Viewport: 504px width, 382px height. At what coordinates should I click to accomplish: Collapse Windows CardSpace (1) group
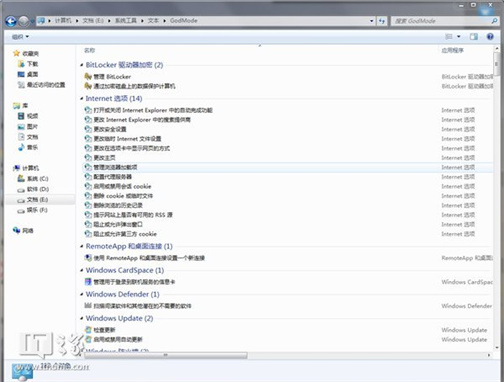click(82, 270)
